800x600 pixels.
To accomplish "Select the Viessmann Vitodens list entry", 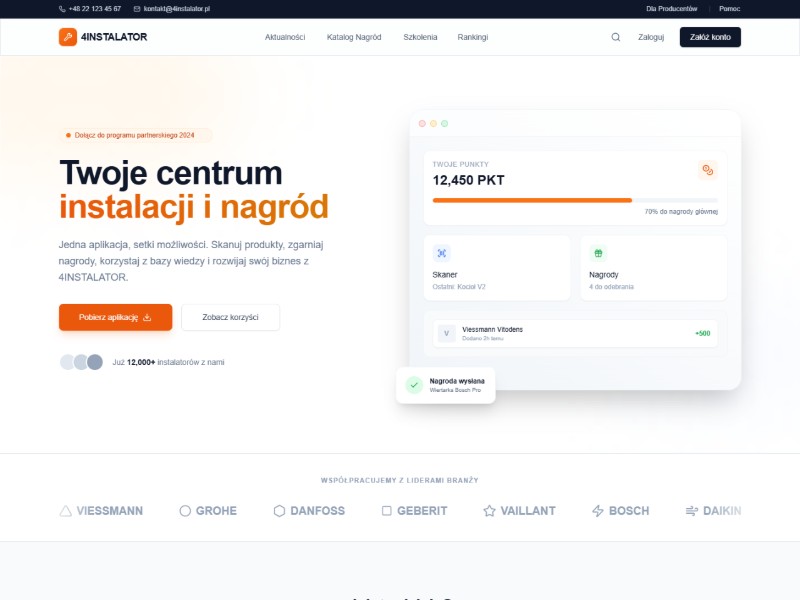I will tap(575, 333).
